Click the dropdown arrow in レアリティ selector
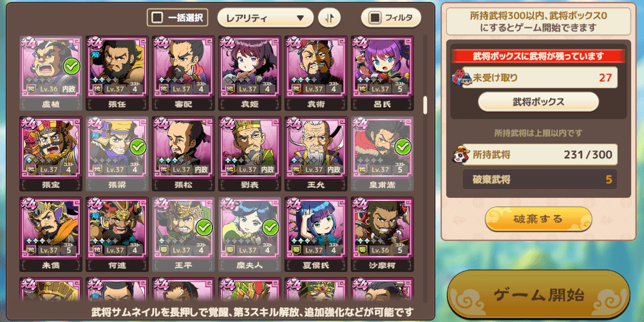Viewport: 644px width, 322px height. click(x=300, y=18)
